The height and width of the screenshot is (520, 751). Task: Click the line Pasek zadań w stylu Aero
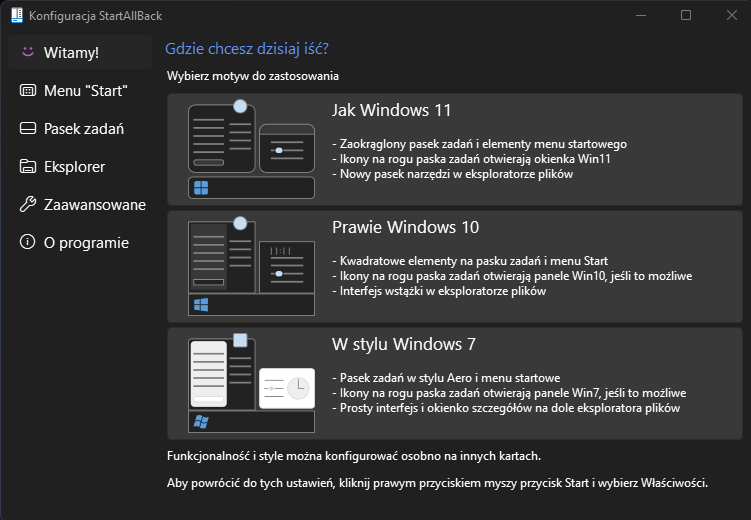pos(446,378)
